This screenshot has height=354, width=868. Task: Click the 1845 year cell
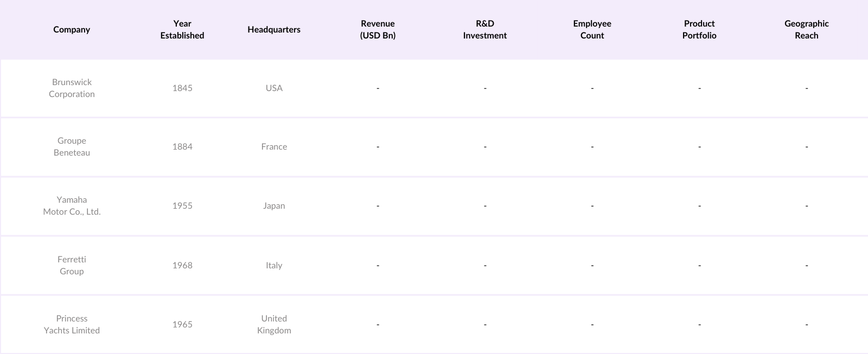pos(182,88)
